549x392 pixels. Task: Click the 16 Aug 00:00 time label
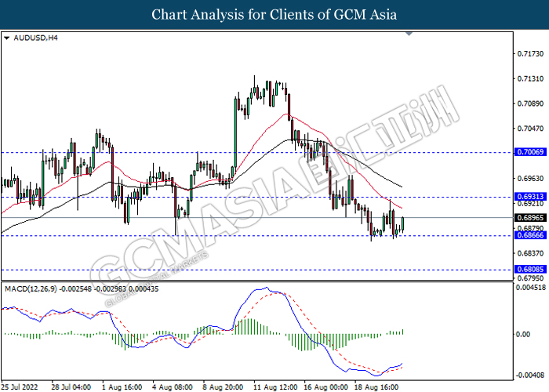click(x=325, y=387)
